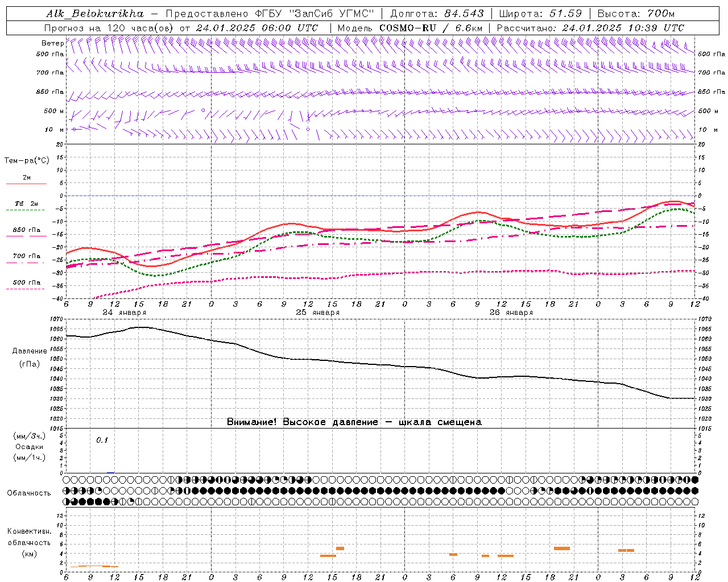Click the Осадки precipitation panel label
The width and height of the screenshot is (728, 582).
(x=30, y=447)
